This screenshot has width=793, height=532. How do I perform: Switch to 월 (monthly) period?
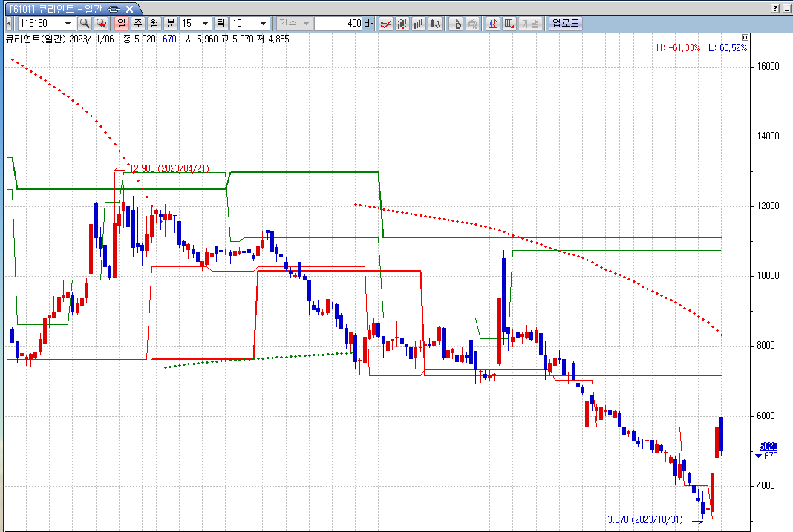click(154, 24)
